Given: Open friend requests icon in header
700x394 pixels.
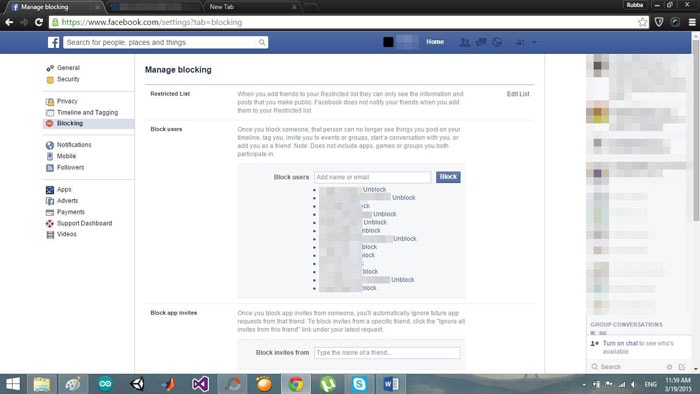Looking at the screenshot, I should 465,42.
